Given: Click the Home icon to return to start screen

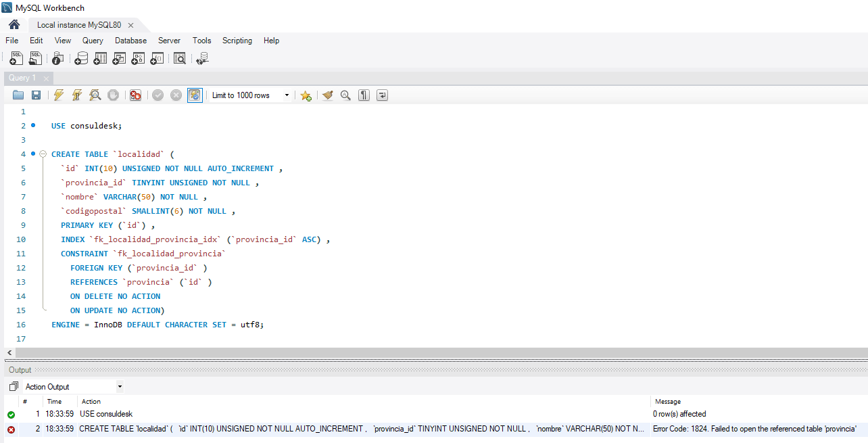Looking at the screenshot, I should pyautogui.click(x=14, y=23).
